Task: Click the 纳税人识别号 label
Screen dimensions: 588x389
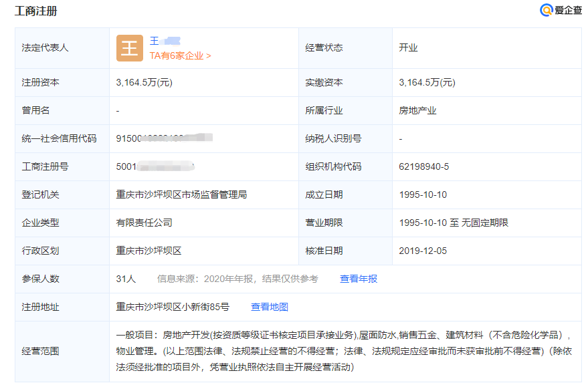Action: click(333, 138)
